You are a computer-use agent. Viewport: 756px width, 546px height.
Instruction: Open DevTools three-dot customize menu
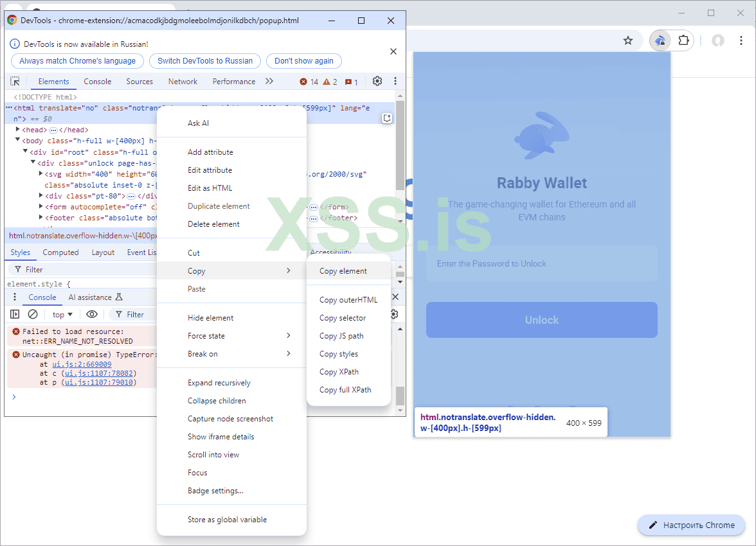point(395,82)
